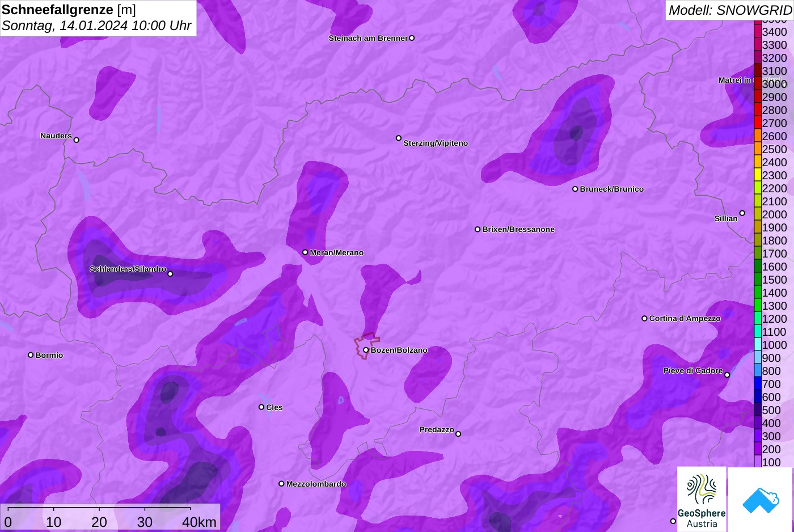Click the 3400 legend value
Viewport: 794px width, 532px height.
774,32
